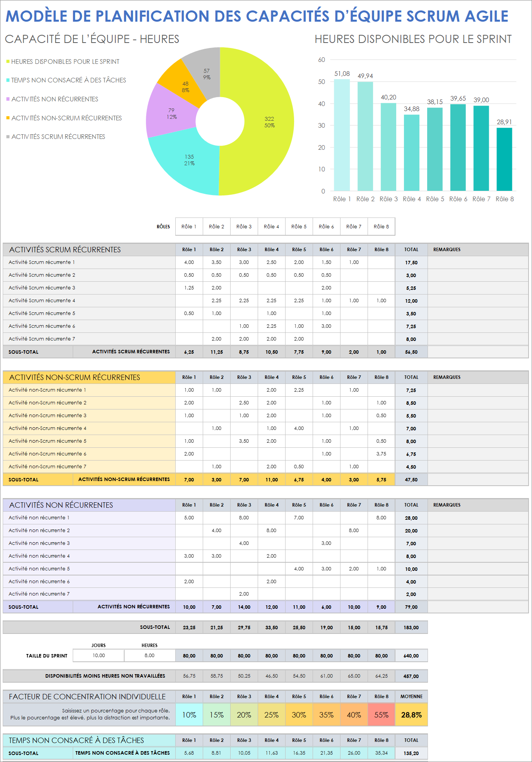Edit the Rôle 8 cell in the RÔLES input row

pyautogui.click(x=381, y=226)
